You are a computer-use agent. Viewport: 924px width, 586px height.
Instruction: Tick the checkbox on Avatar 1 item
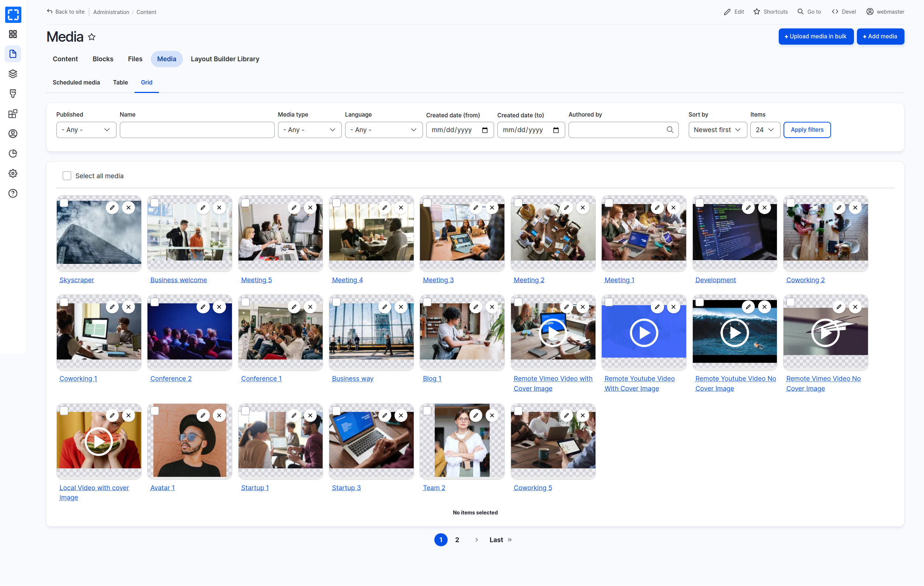click(154, 411)
